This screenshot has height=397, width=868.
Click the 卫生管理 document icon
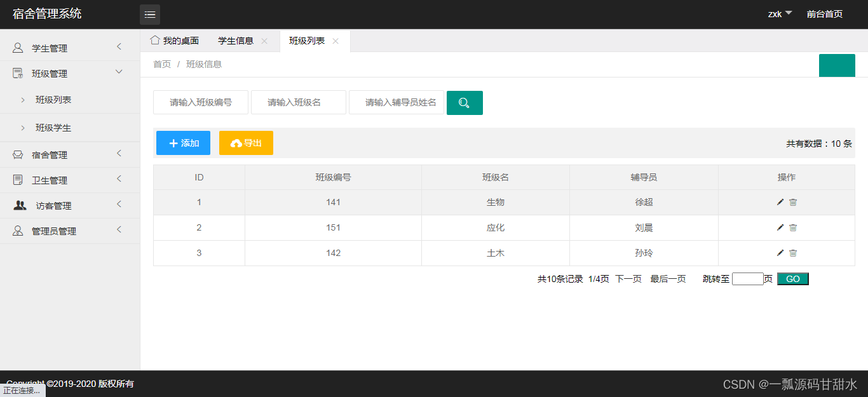point(18,180)
